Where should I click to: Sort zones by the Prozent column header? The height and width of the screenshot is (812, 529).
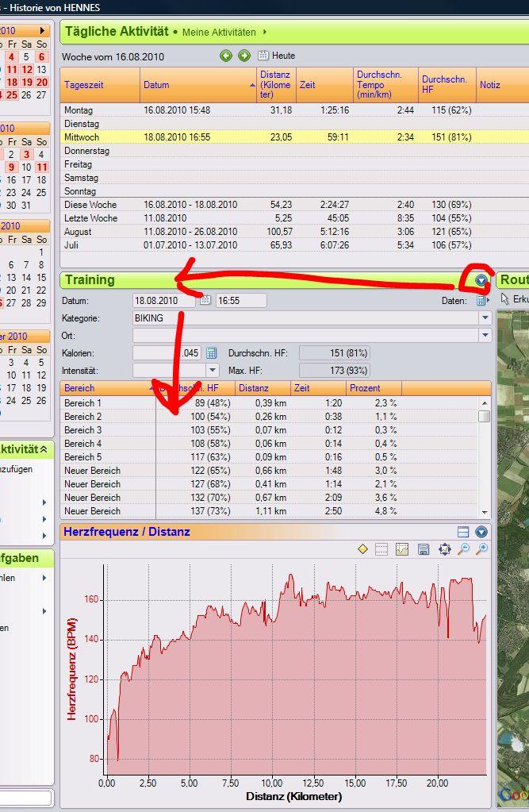click(374, 388)
